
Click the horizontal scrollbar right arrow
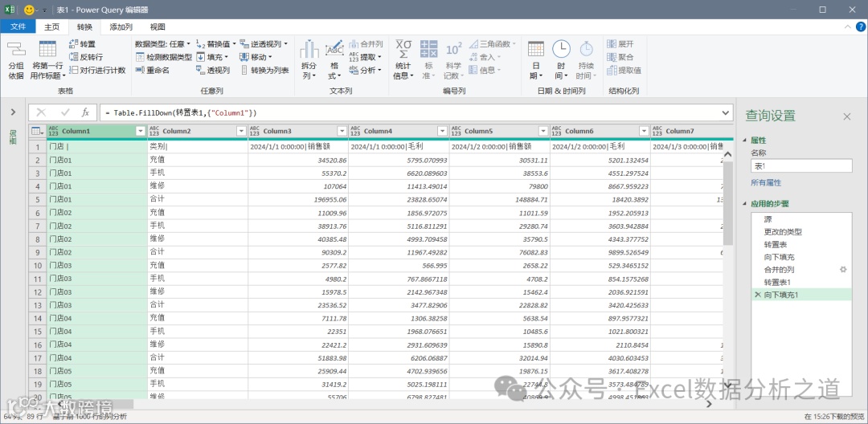tap(709, 404)
